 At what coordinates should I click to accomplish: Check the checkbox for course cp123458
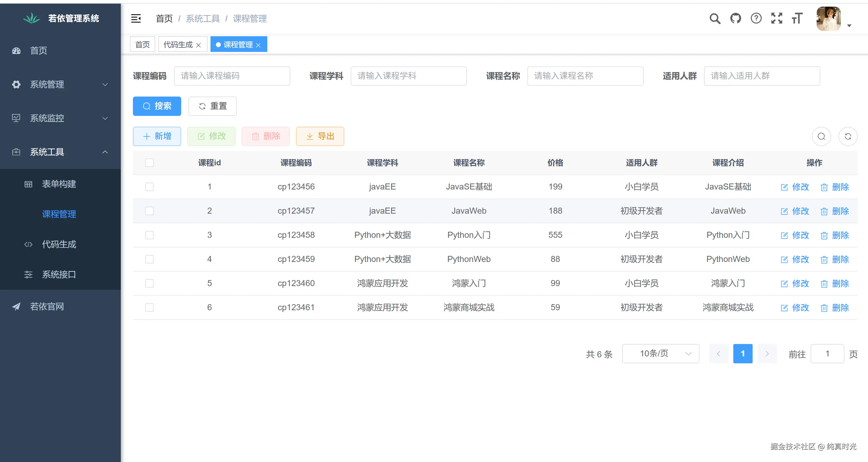149,235
